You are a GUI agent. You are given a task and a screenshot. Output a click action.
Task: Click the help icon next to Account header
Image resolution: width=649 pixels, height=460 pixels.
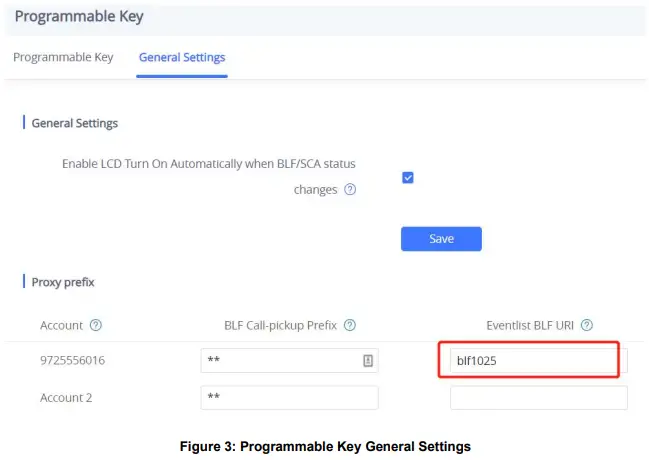tap(96, 325)
